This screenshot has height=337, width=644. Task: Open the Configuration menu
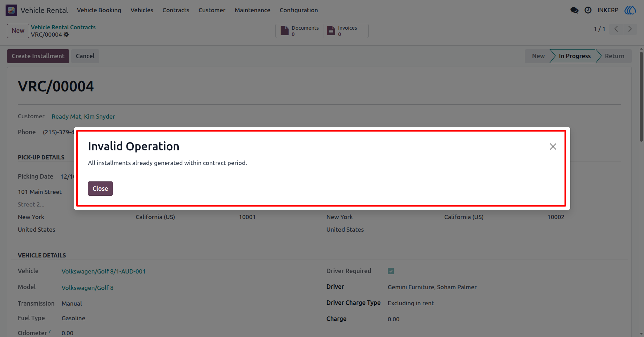(x=299, y=10)
